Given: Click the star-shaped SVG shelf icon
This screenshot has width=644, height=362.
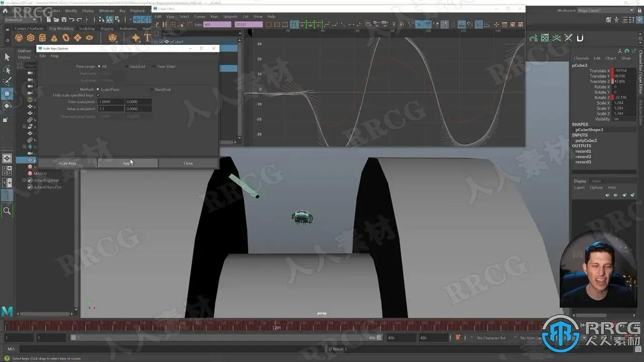Looking at the screenshot, I should [x=135, y=38].
